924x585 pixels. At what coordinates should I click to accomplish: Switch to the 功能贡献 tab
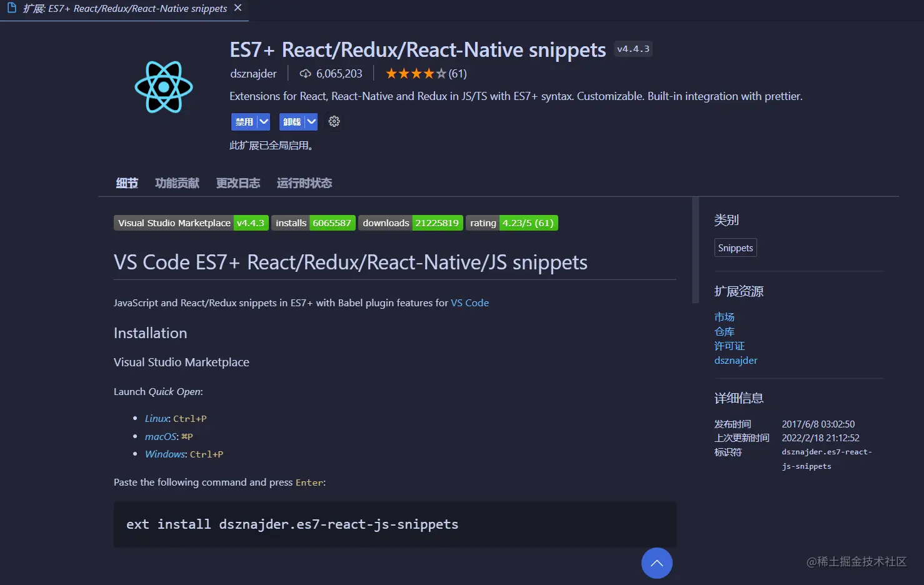tap(177, 183)
